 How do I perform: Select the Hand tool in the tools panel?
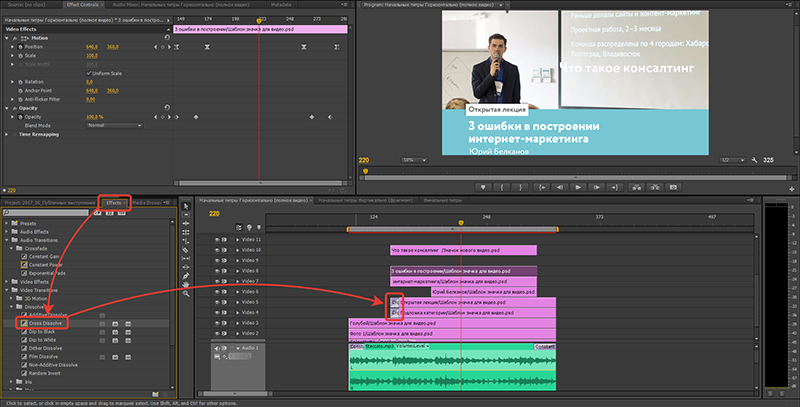tap(187, 286)
